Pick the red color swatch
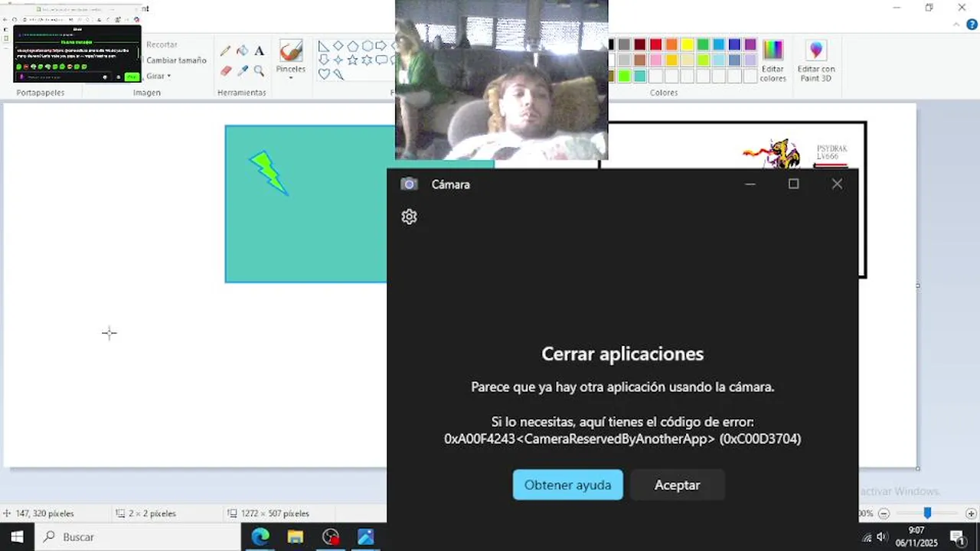 655,44
